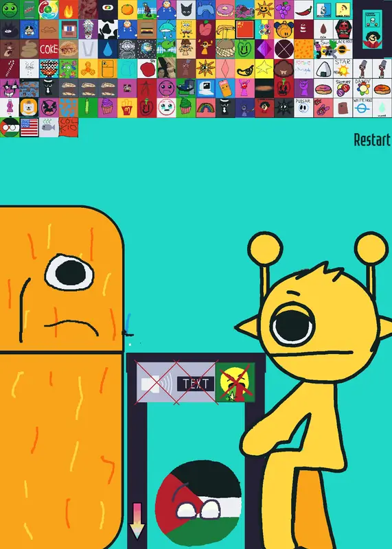This screenshot has height=549, width=392.
Task: Select the orange fruit tile
Action: coord(128,10)
